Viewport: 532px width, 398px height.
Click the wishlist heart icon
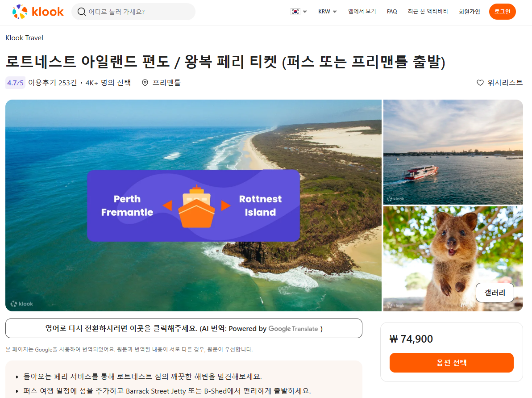click(480, 83)
